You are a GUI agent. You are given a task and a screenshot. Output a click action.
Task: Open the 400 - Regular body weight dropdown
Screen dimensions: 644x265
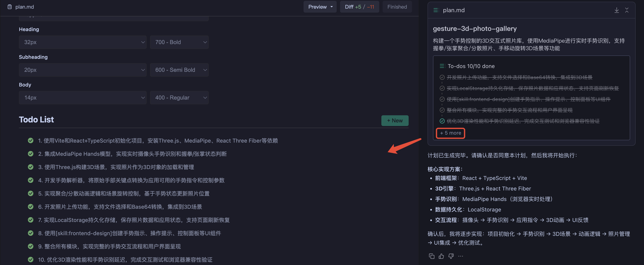point(179,97)
